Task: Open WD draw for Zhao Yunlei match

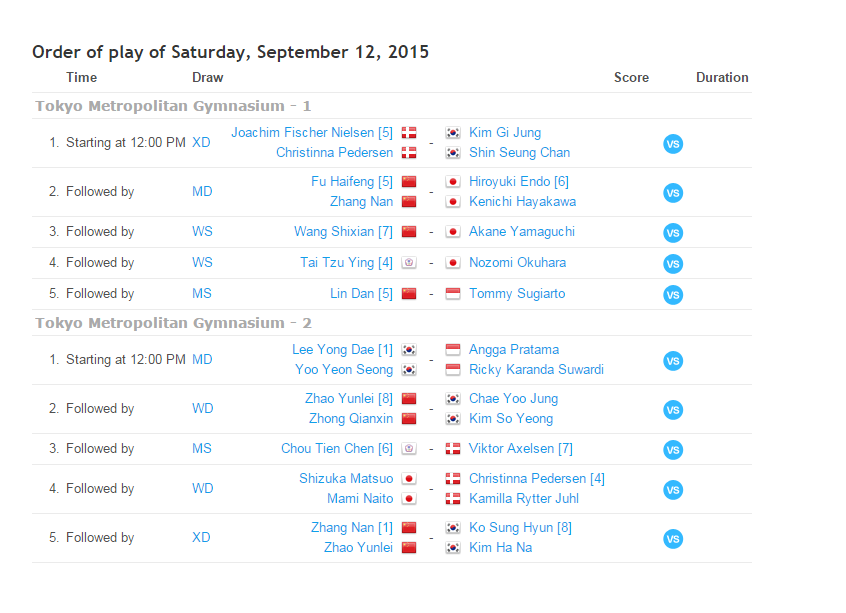Action: [x=203, y=409]
